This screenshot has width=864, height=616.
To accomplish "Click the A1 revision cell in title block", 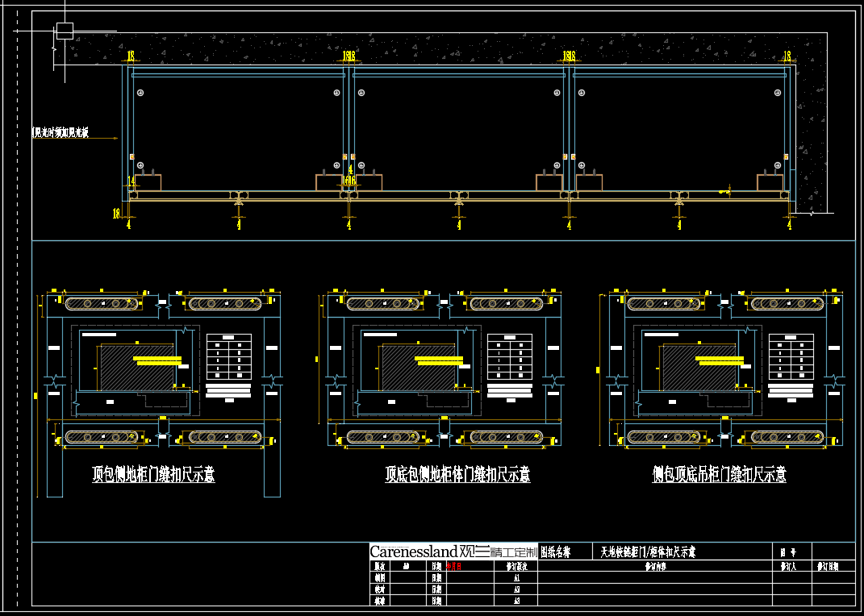I will pos(516,578).
